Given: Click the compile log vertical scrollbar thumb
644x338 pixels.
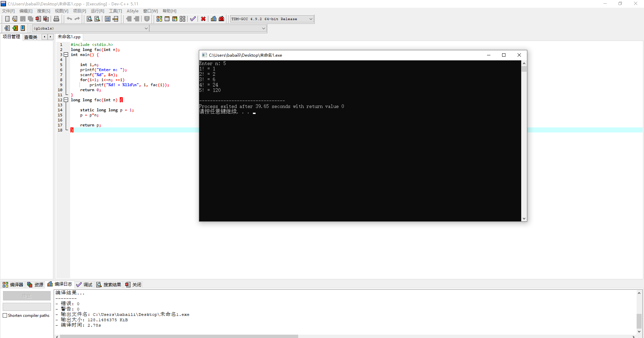Looking at the screenshot, I should tap(639, 321).
